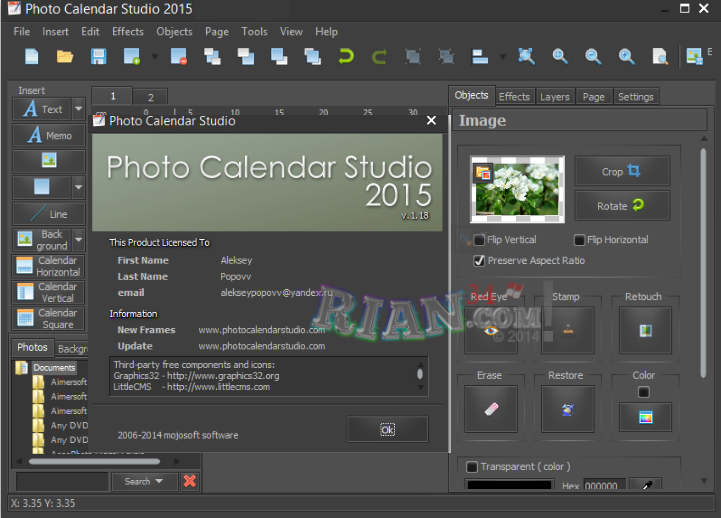Click the page preview magnifier icon
The width and height of the screenshot is (721, 518).
point(660,57)
